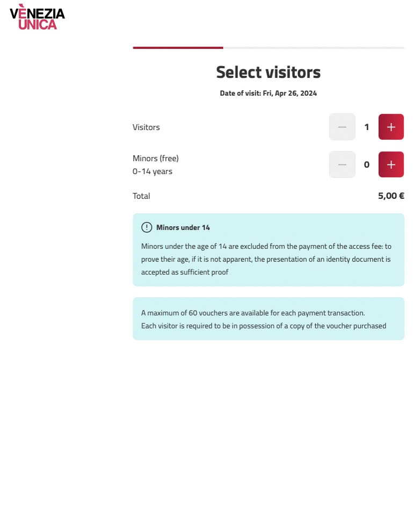The image size is (420, 525).
Task: Decrease the Visitors count with minus
Action: (x=342, y=127)
